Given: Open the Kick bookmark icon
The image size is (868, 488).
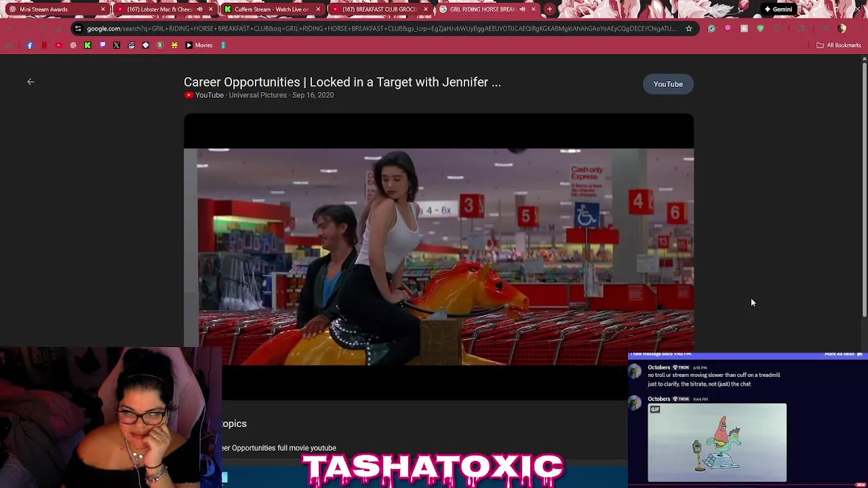Looking at the screenshot, I should point(87,45).
